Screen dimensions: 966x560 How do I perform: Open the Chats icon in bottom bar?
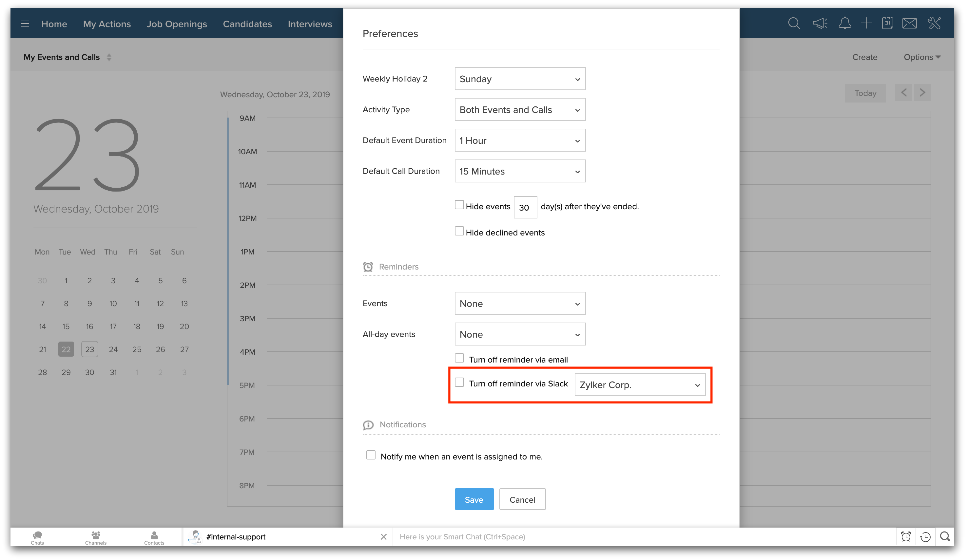(37, 537)
